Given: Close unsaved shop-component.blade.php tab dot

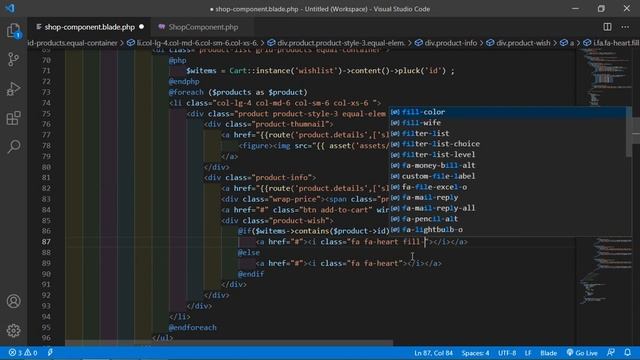Looking at the screenshot, I should [142, 27].
